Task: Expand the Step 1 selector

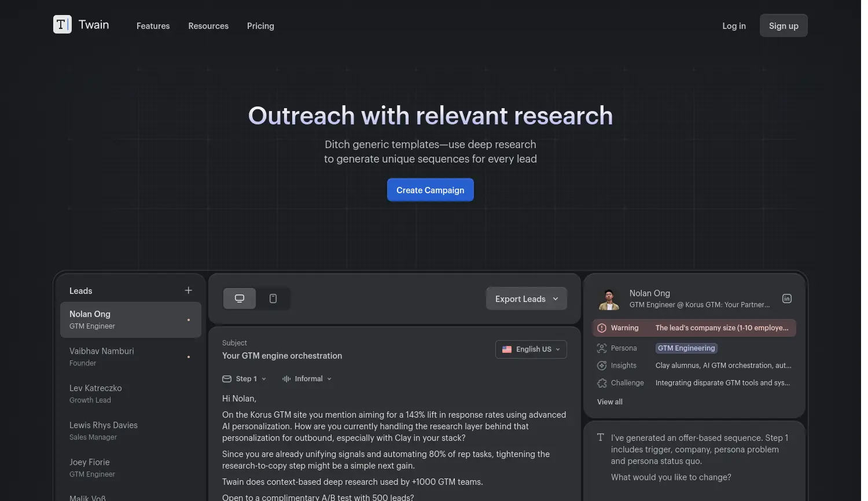Action: coord(245,379)
